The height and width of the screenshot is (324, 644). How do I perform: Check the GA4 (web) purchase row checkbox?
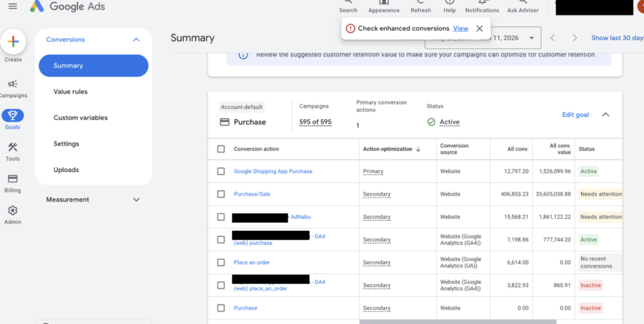[221, 240]
